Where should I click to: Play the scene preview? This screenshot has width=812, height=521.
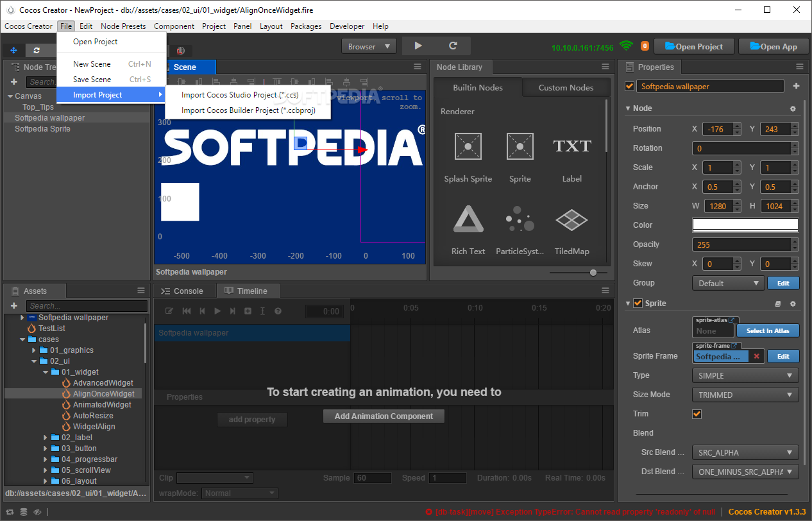(418, 46)
